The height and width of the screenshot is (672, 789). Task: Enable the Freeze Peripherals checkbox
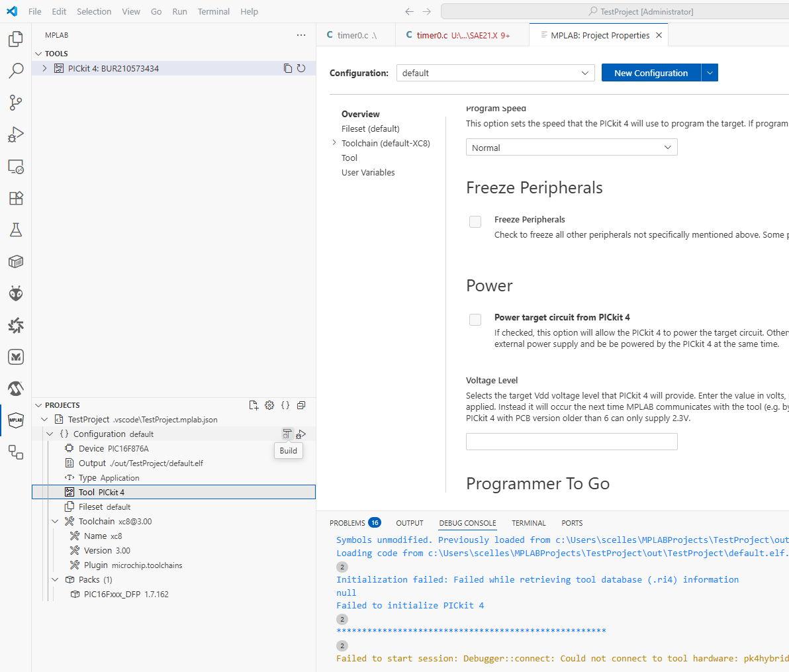475,222
